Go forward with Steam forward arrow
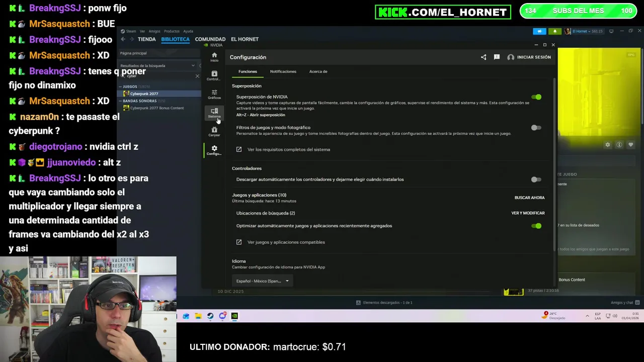Screen dimensions: 644x362 point(132,39)
